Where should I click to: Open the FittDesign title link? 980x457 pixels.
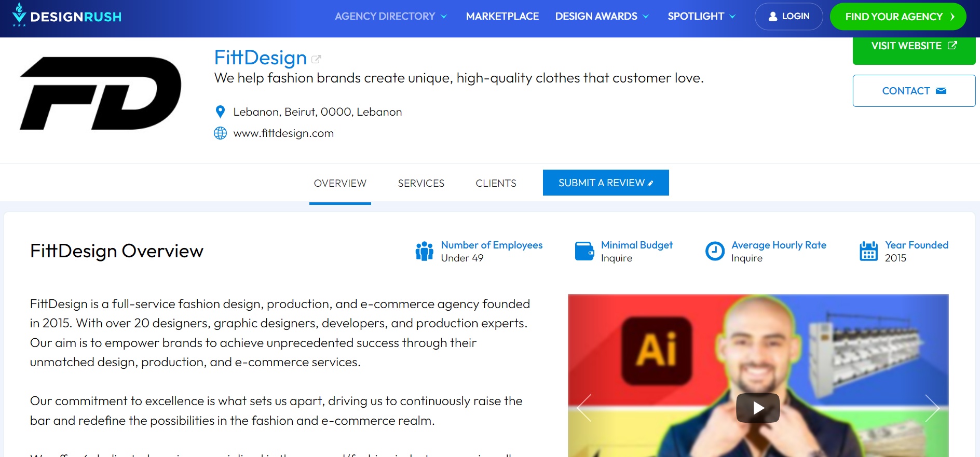pyautogui.click(x=261, y=58)
